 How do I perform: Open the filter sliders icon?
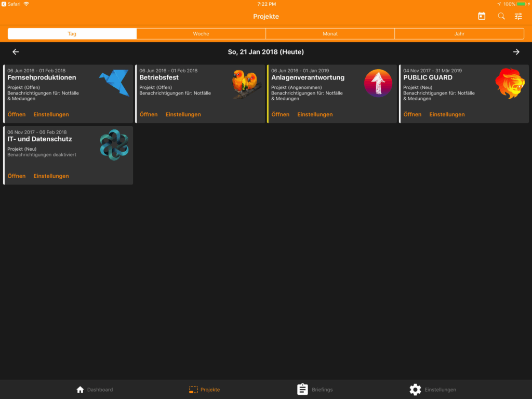click(518, 16)
